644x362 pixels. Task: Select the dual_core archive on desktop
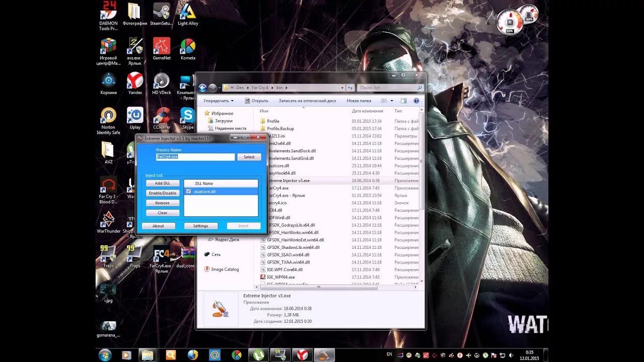coord(186,257)
